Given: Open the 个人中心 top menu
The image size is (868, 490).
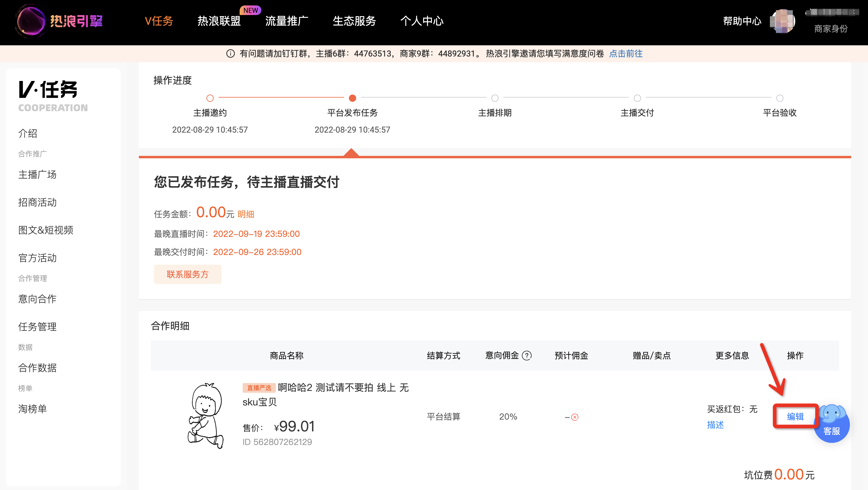Looking at the screenshot, I should click(422, 21).
